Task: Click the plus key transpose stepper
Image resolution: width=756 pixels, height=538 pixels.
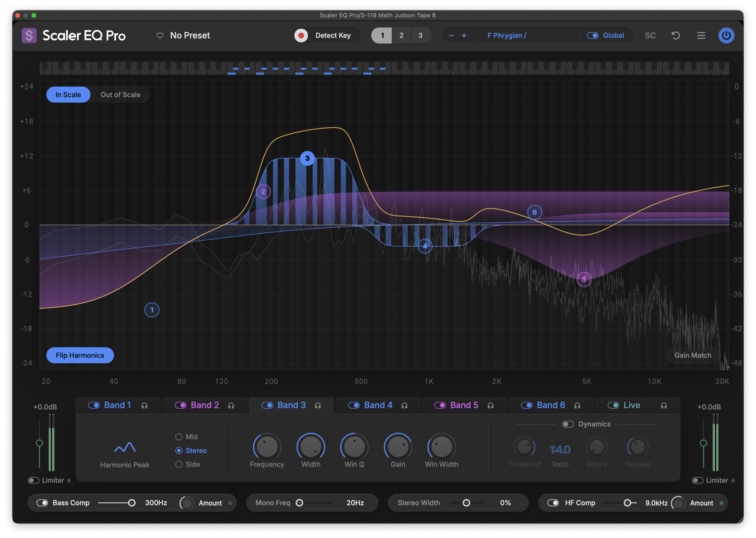Action: click(464, 35)
